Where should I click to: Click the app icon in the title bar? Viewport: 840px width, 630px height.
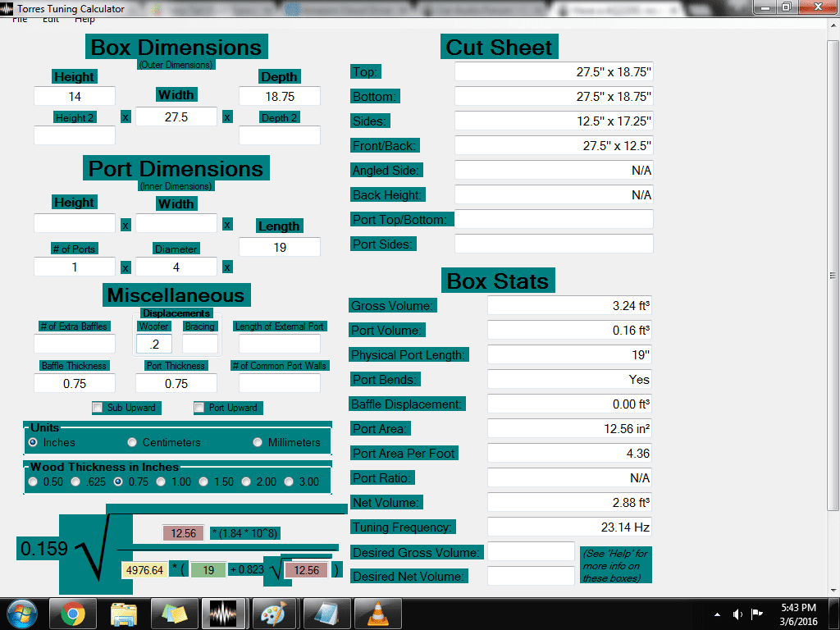click(x=7, y=8)
